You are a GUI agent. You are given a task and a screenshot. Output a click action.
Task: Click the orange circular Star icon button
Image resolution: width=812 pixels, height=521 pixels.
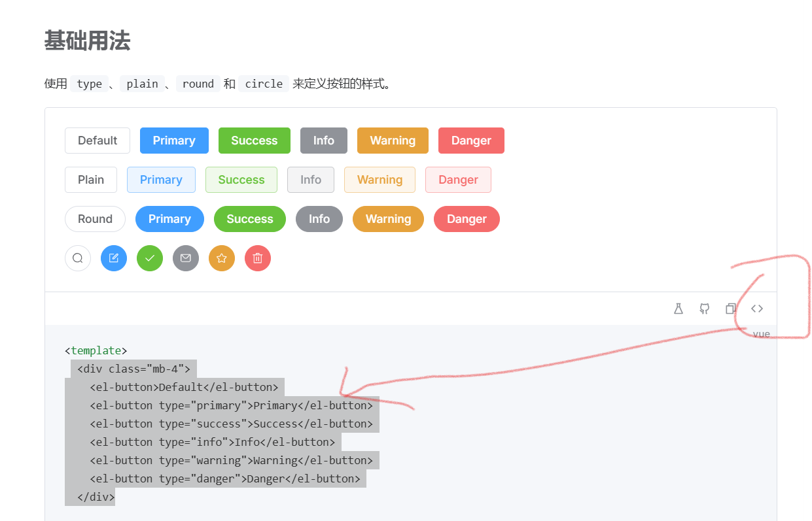[221, 258]
